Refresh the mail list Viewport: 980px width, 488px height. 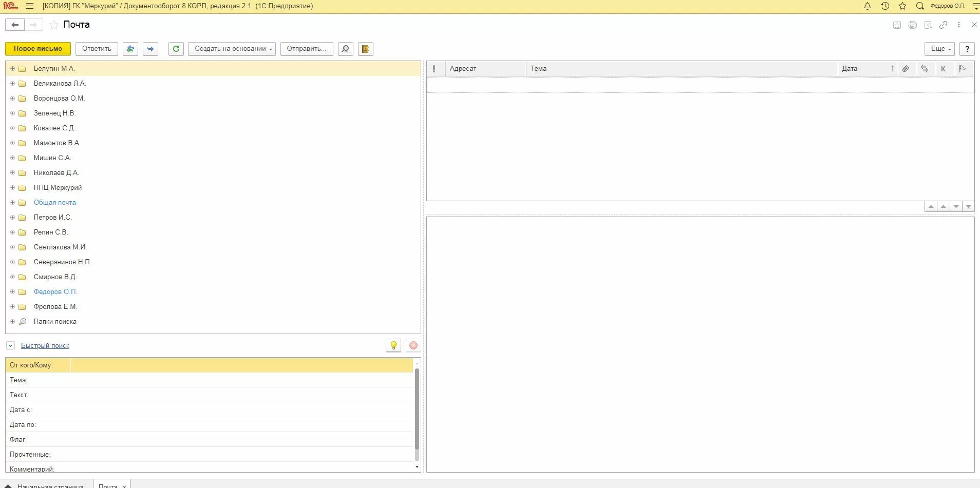tap(176, 49)
